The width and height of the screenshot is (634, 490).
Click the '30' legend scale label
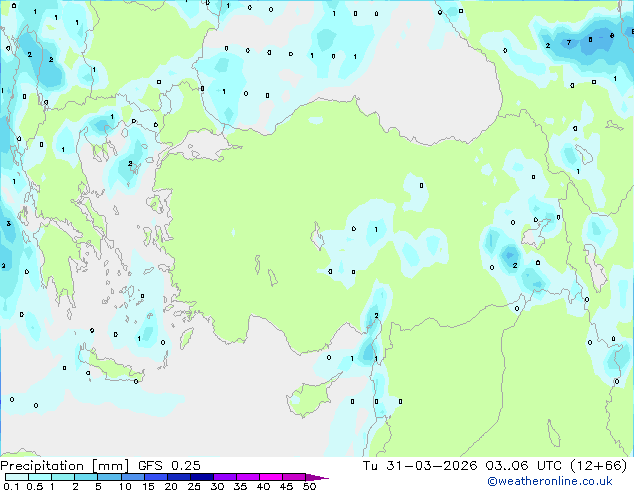click(217, 486)
